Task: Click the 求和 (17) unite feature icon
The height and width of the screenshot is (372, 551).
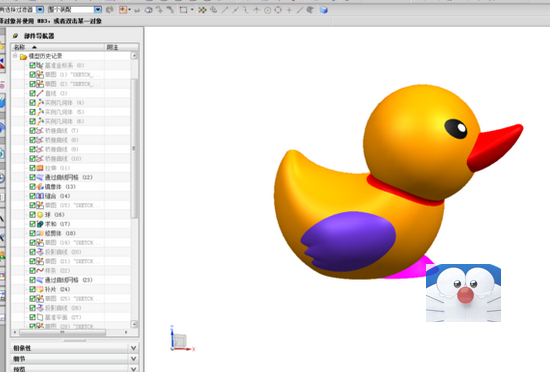Action: pyautogui.click(x=40, y=224)
